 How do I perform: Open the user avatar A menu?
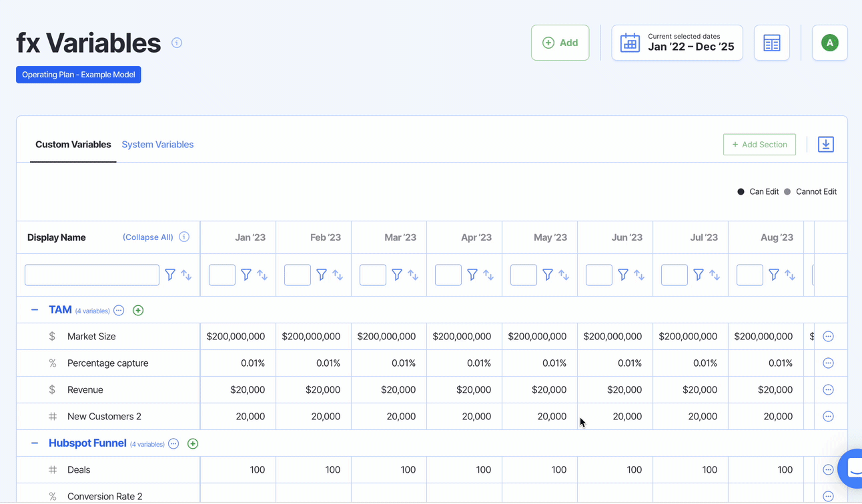829,43
